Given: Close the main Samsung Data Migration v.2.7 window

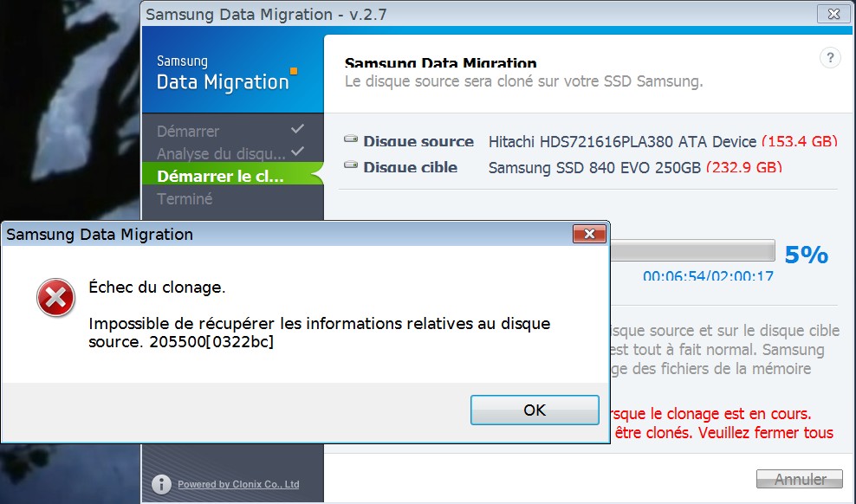Looking at the screenshot, I should pyautogui.click(x=833, y=14).
